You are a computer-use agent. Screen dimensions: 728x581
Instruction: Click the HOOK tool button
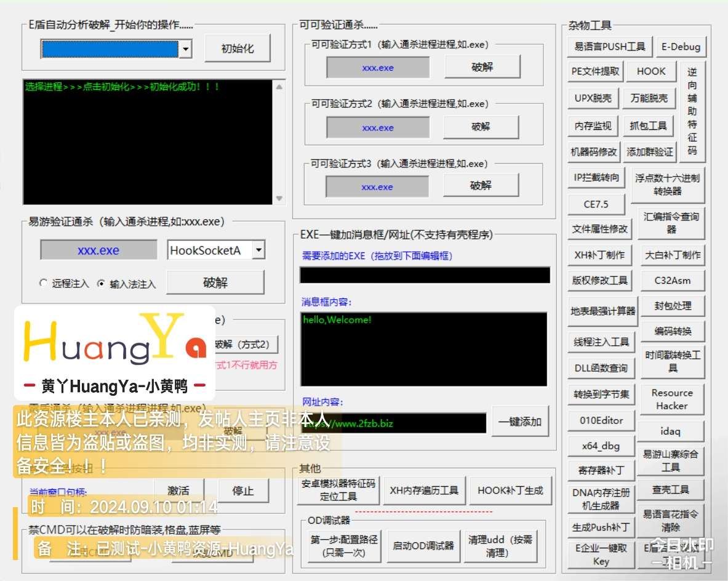point(651,71)
